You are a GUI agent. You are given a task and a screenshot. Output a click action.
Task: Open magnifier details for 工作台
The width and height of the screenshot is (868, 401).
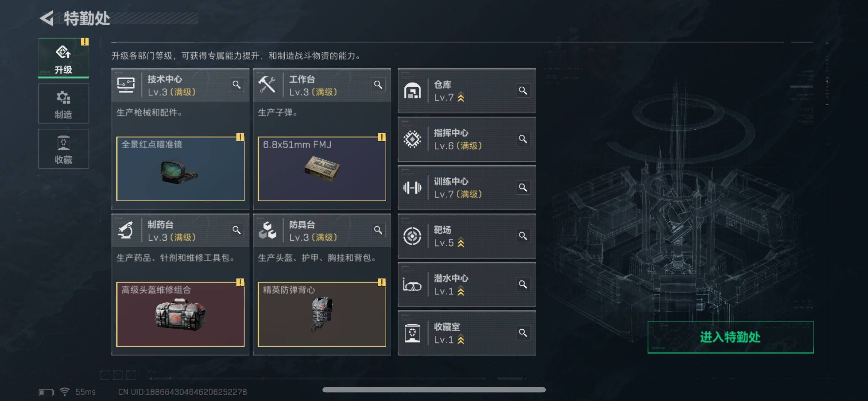click(378, 85)
